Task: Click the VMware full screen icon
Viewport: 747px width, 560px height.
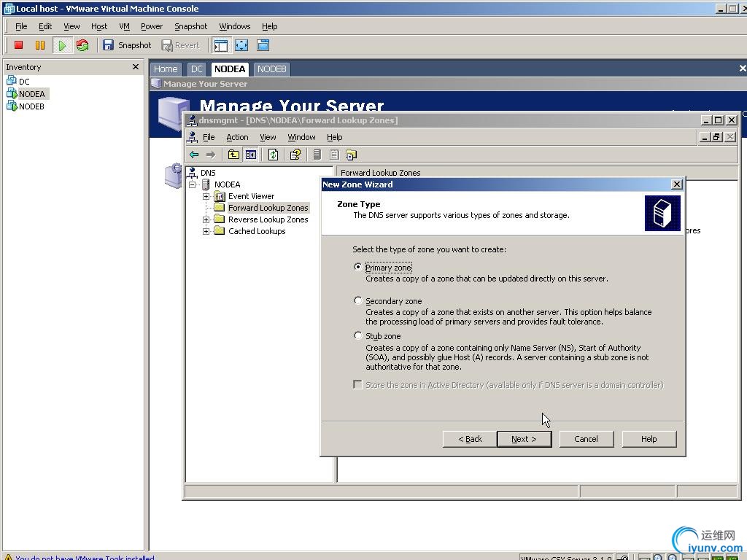Action: [x=241, y=45]
